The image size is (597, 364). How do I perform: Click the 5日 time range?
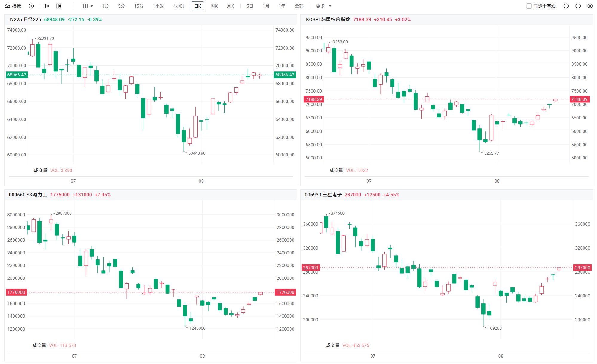point(249,6)
